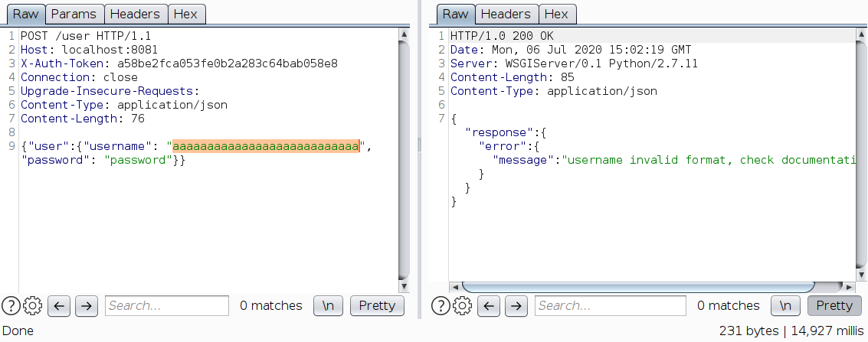Toggle \n non-printable characters in request panel
868x342 pixels.
(x=329, y=306)
